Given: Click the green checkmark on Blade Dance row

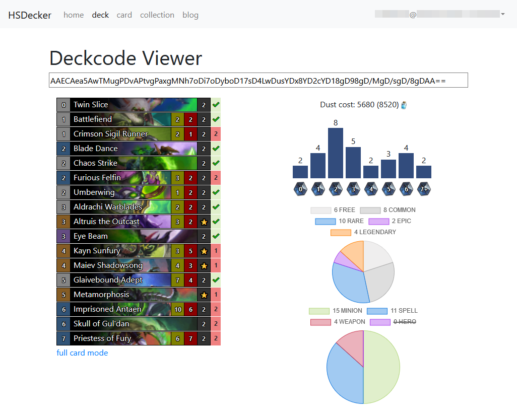Looking at the screenshot, I should coord(216,149).
